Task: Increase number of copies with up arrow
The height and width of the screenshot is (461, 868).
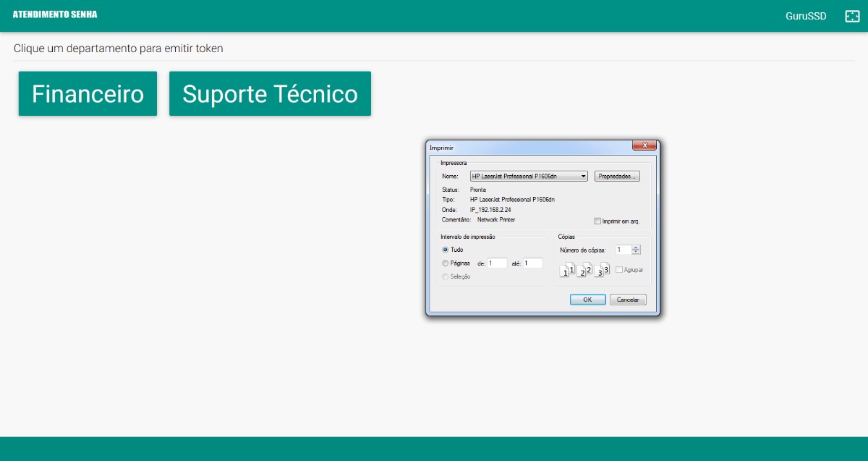Action: tap(636, 248)
